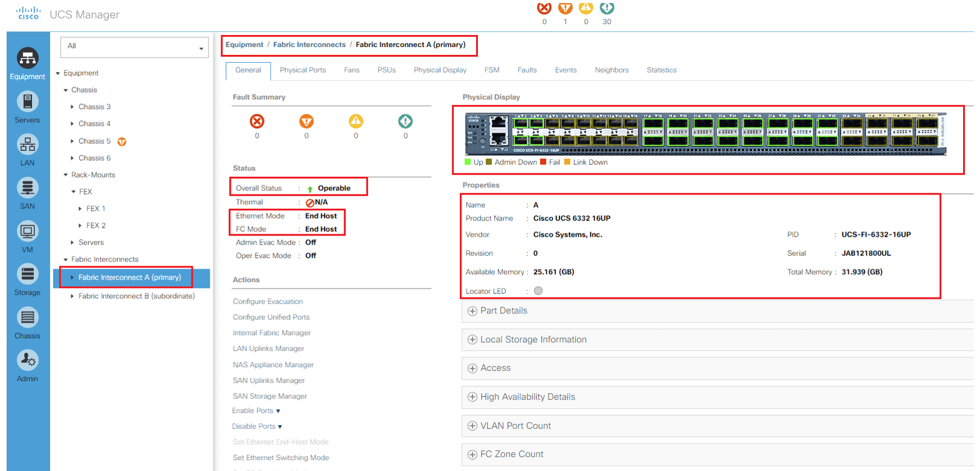Screen dimensions: 980x471
Task: Switch to the Neighbors tab
Action: [611, 70]
